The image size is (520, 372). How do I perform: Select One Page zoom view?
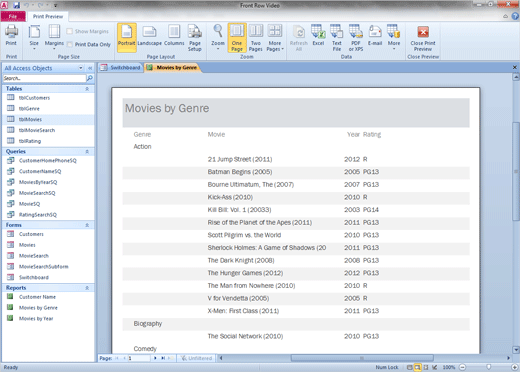coord(237,38)
